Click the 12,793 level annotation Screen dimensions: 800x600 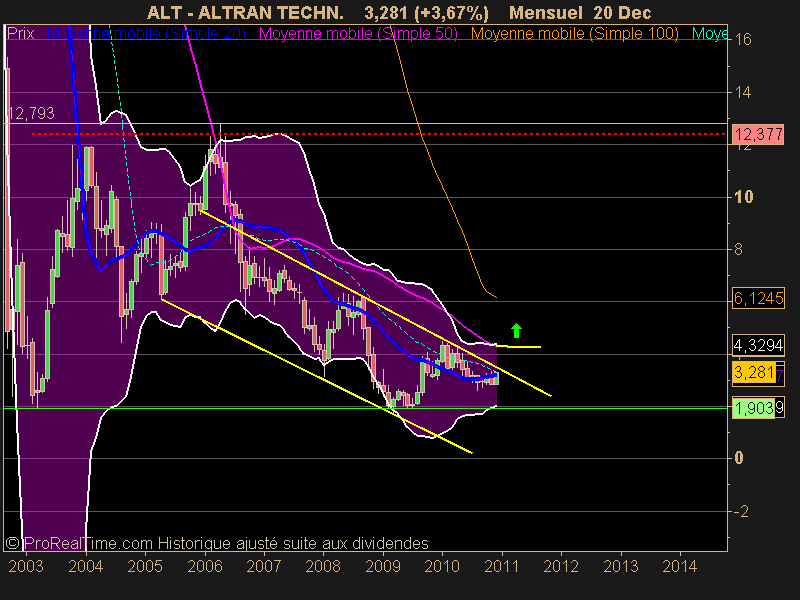point(31,113)
